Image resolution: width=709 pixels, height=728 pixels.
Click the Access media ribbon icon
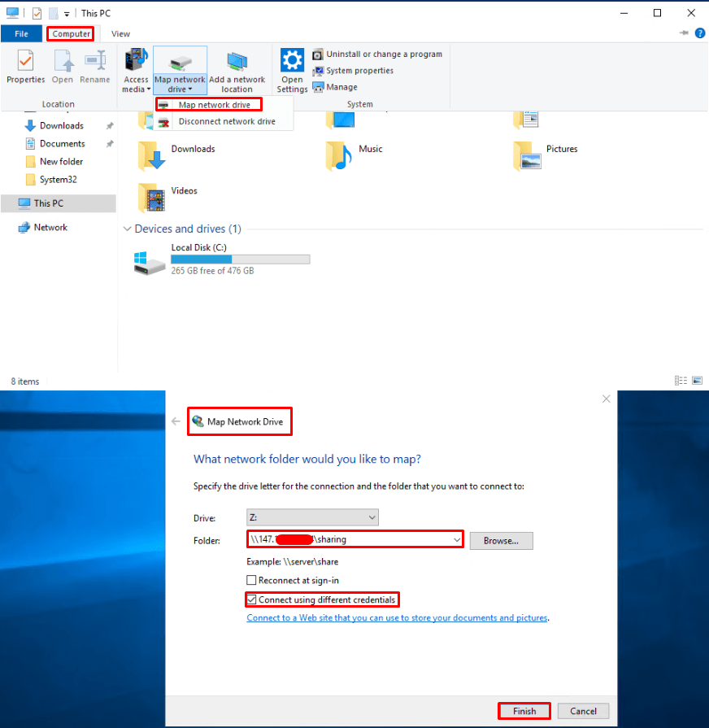tap(136, 62)
